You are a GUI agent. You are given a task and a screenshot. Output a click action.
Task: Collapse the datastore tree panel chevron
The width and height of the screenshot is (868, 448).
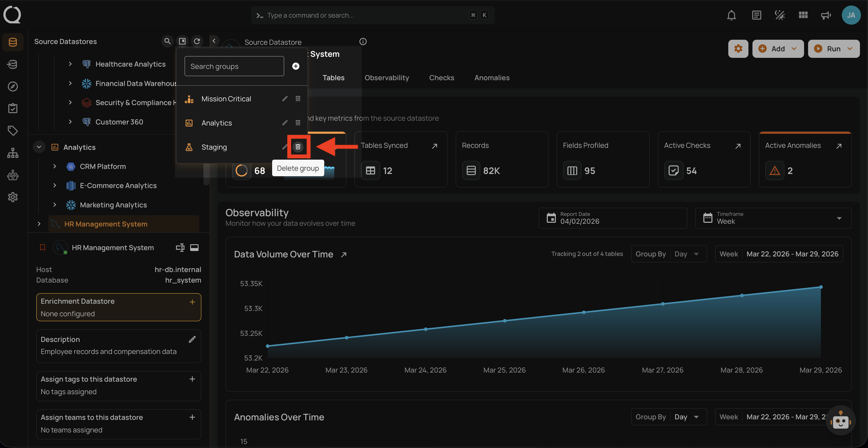click(214, 41)
